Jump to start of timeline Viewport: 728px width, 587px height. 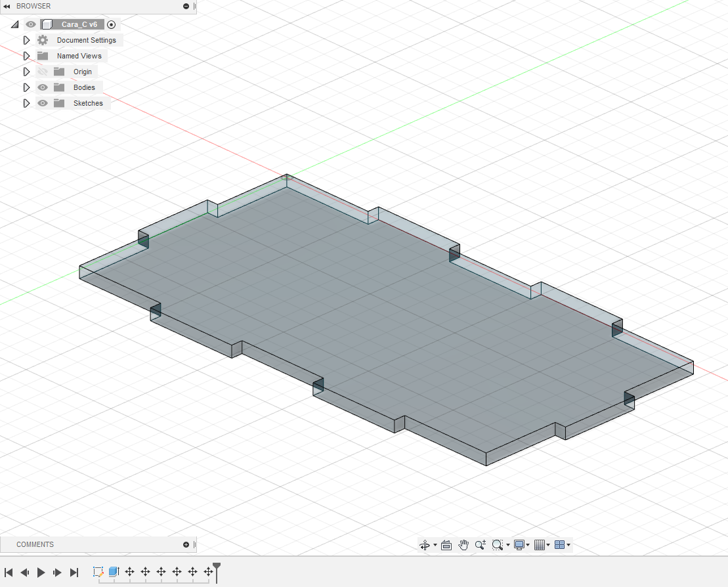[9, 572]
